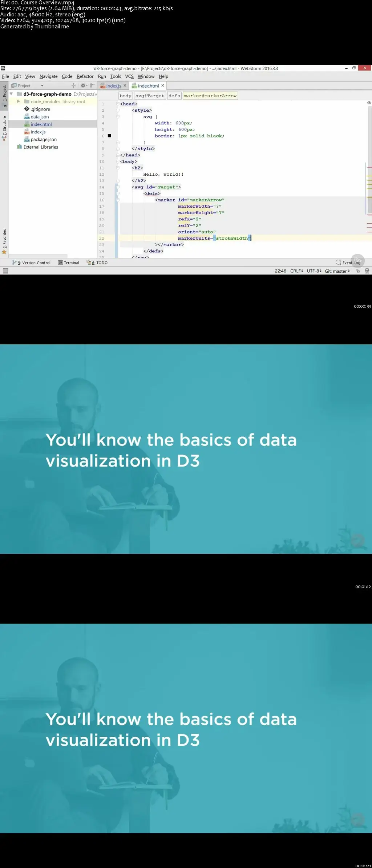This screenshot has width=372, height=868.
Task: Collapse the head tag fold marker
Action: [118, 104]
